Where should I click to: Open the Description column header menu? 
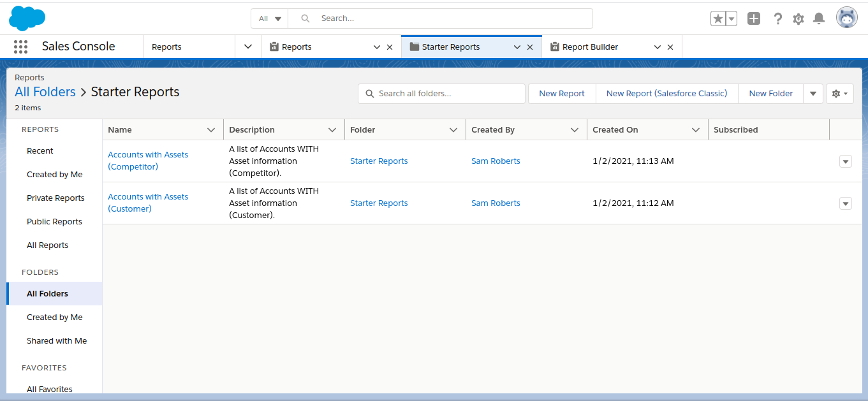click(x=332, y=129)
